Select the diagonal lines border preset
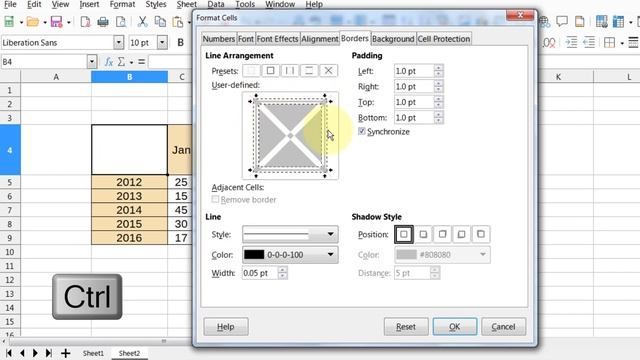Image resolution: width=640 pixels, height=360 pixels. [328, 71]
